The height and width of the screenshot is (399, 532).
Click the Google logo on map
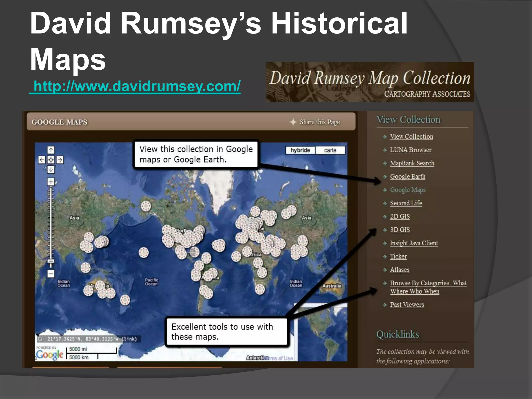(49, 355)
